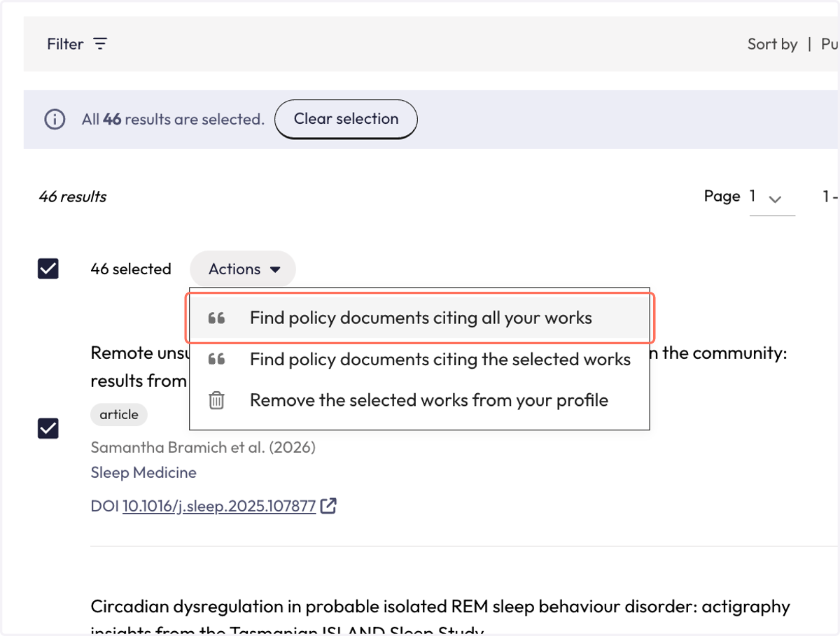Open the Filter options icon
This screenshot has width=840, height=636.
point(101,44)
